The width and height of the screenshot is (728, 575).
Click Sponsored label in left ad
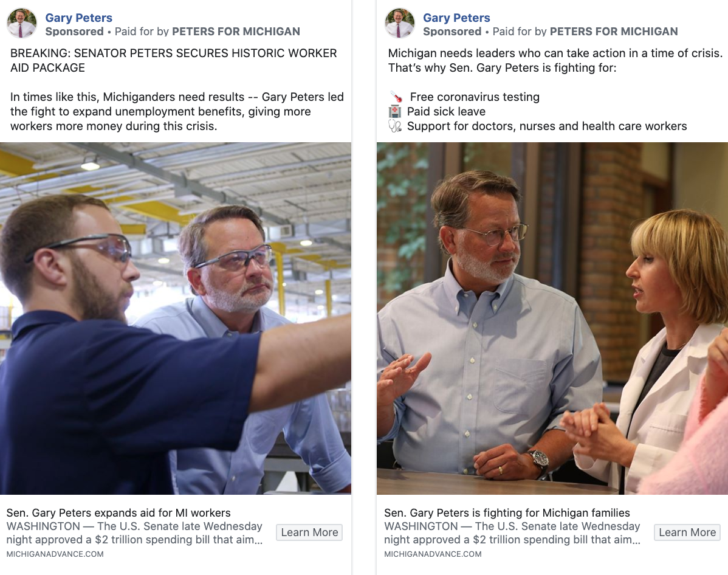74,32
